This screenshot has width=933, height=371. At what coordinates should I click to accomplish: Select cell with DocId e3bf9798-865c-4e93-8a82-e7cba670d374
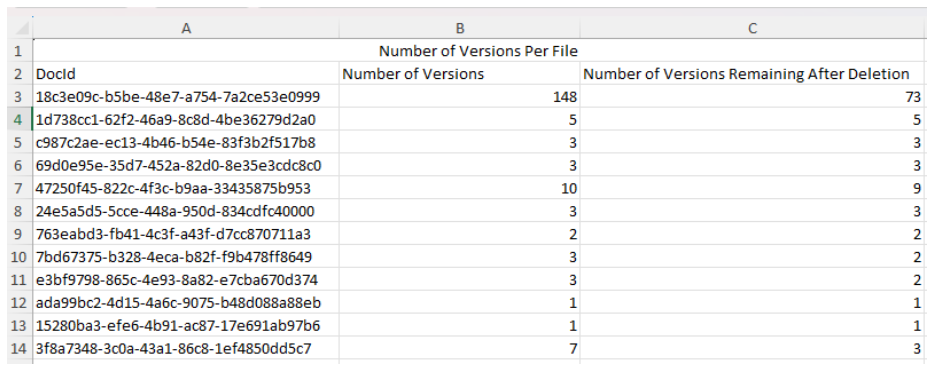186,280
